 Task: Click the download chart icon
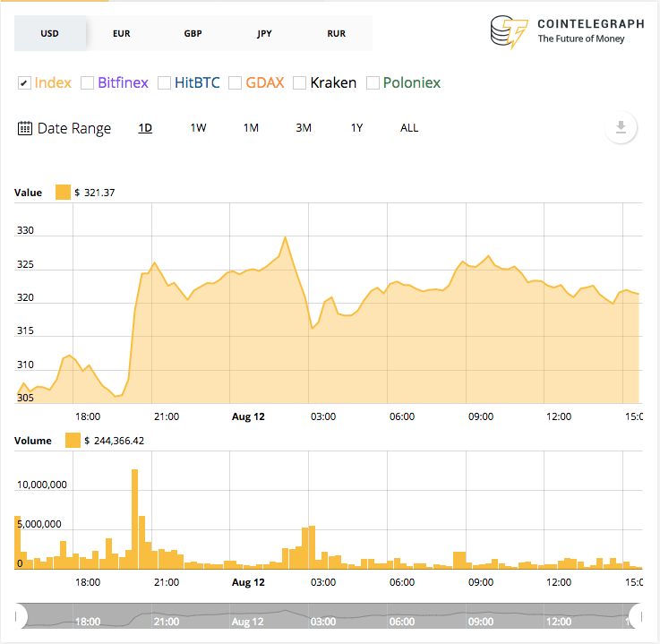click(x=621, y=127)
